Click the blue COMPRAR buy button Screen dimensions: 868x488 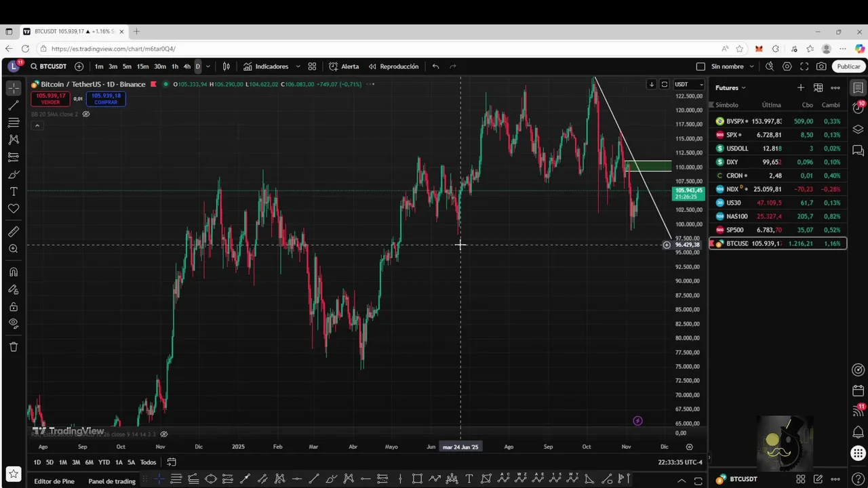(106, 99)
